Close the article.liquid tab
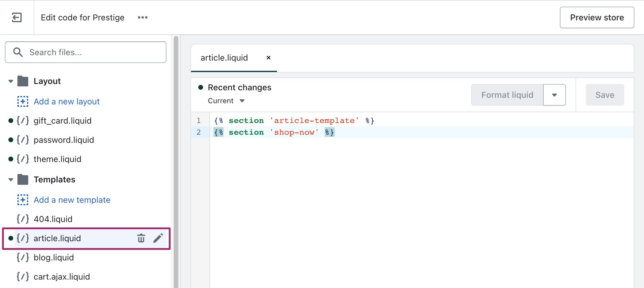This screenshot has height=288, width=644. pos(269,58)
